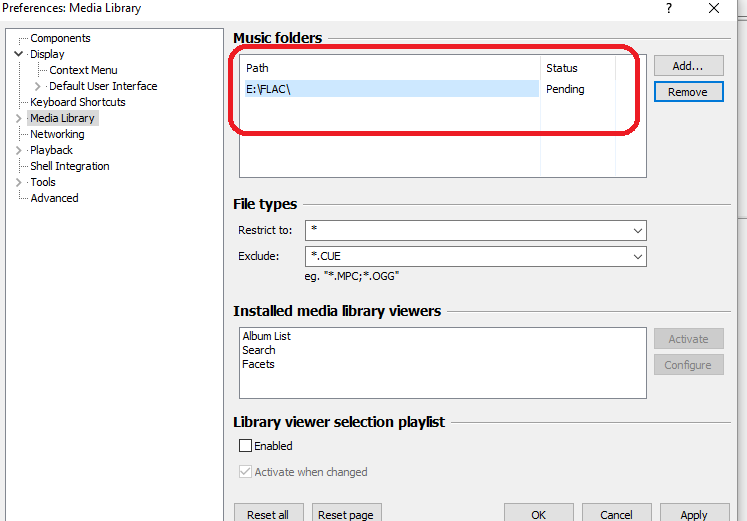The height and width of the screenshot is (521, 747).
Task: Click the Apply button
Action: (x=694, y=514)
